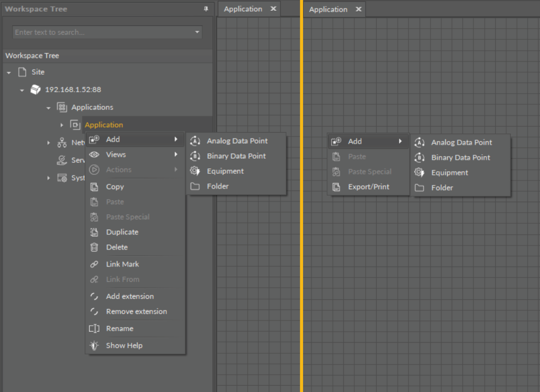Image resolution: width=540 pixels, height=392 pixels.
Task: Click the Applications node icon in the tree
Action: [x=62, y=107]
